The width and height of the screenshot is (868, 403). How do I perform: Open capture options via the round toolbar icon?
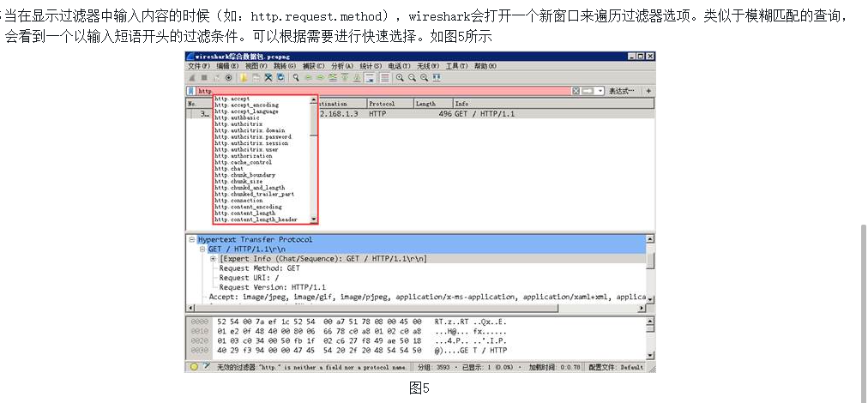click(x=229, y=77)
